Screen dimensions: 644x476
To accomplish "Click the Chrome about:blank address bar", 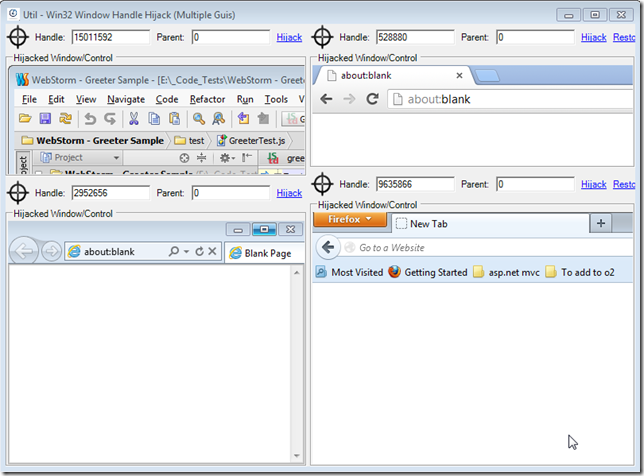I will coord(510,99).
